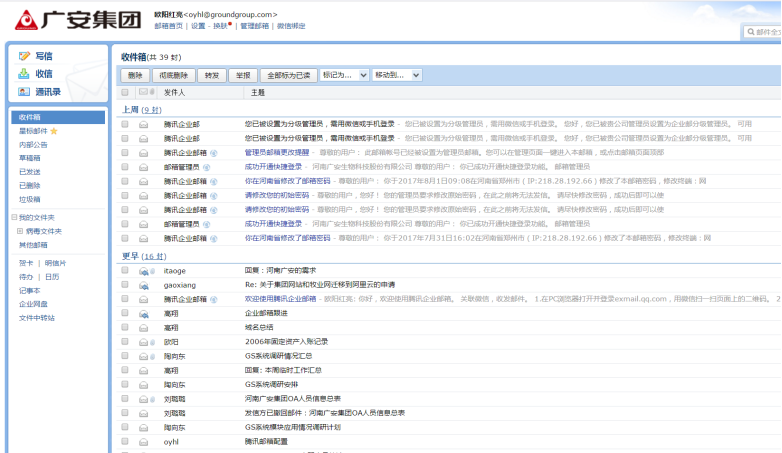
Task: Tick the select-all checkbox in the header row
Action: [x=125, y=92]
